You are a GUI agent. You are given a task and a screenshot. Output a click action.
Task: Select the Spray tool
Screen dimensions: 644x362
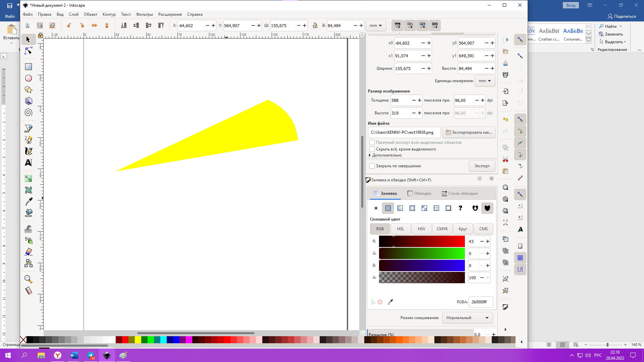click(x=28, y=240)
